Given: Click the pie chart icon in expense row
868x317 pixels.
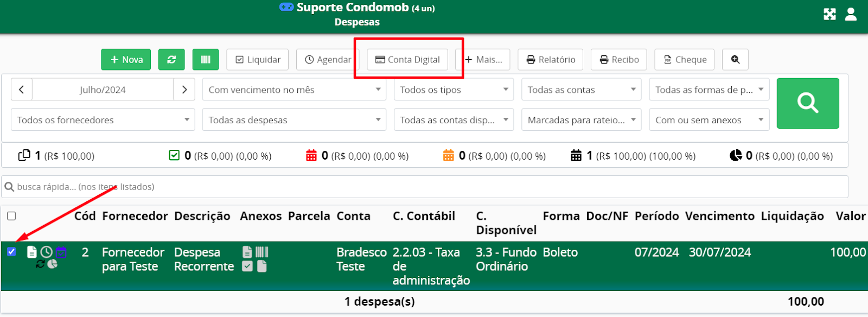Looking at the screenshot, I should point(53,264).
